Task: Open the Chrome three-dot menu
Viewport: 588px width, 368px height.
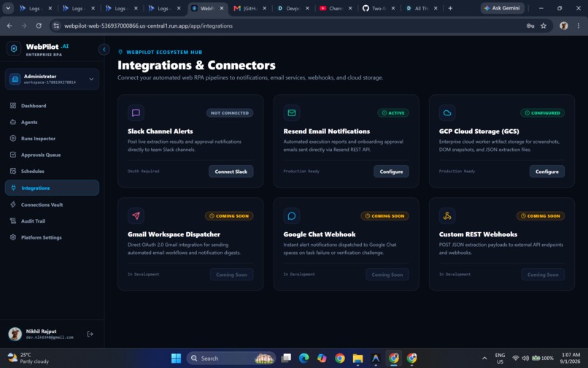Action: click(579, 26)
